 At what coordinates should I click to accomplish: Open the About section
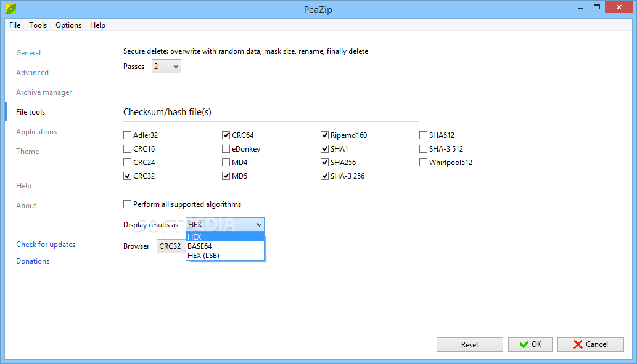(26, 206)
